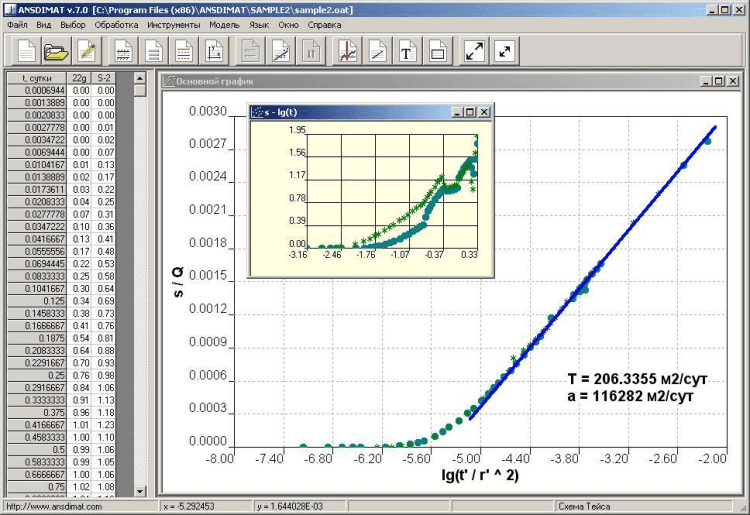Open the Модель menu

(224, 25)
